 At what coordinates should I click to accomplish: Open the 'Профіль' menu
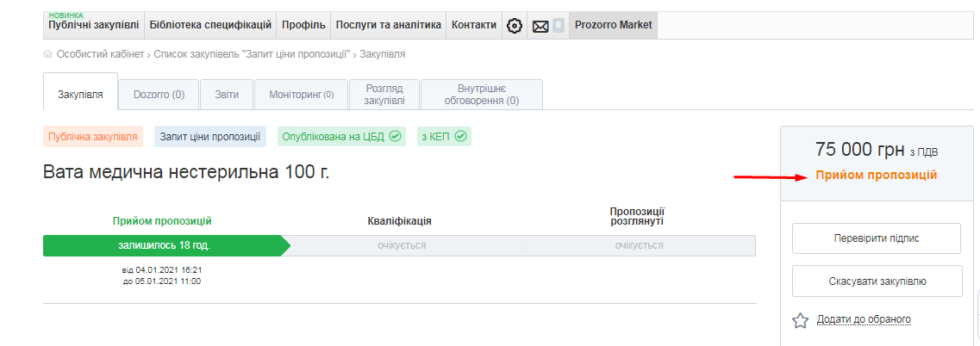tap(303, 26)
